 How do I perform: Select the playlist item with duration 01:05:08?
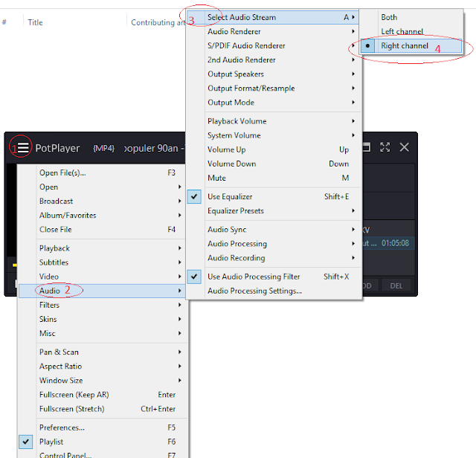coord(388,243)
